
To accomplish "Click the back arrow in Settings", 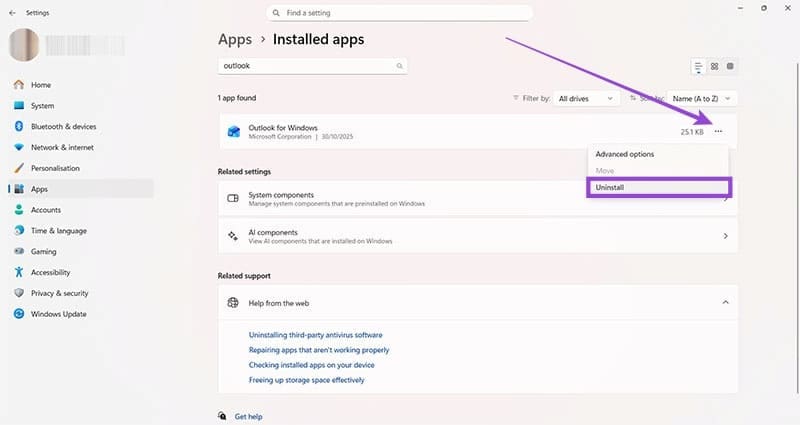I will click(11, 13).
